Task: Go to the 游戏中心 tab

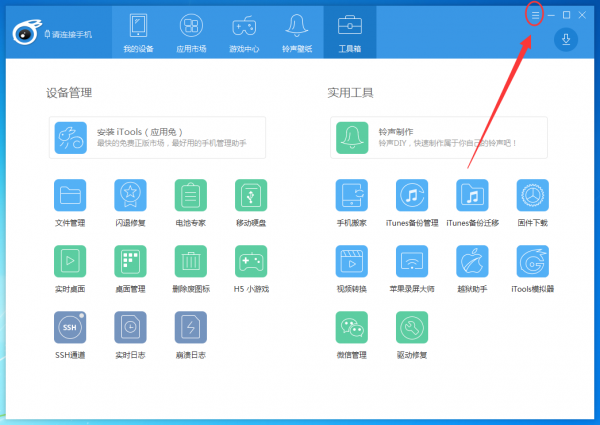Action: click(x=244, y=33)
